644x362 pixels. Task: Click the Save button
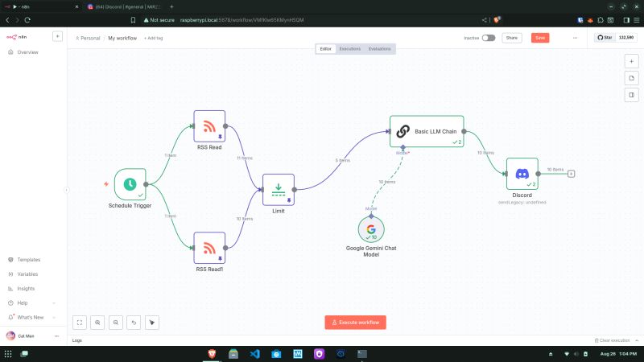click(540, 38)
